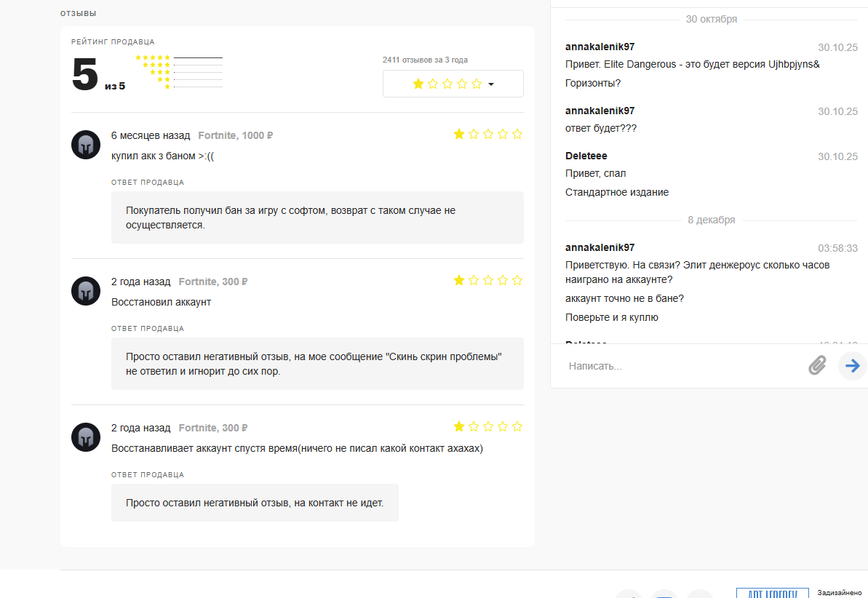Click the attach file paperclip icon
868x598 pixels.
(817, 365)
